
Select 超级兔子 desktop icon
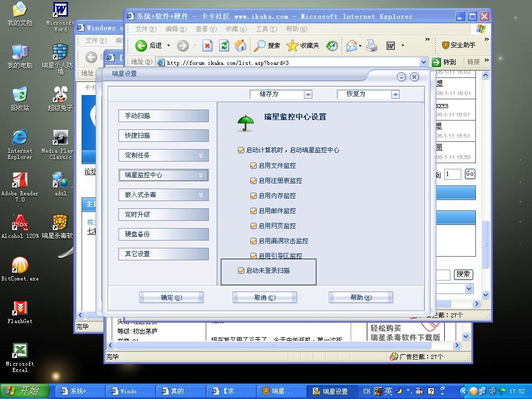coord(60,99)
